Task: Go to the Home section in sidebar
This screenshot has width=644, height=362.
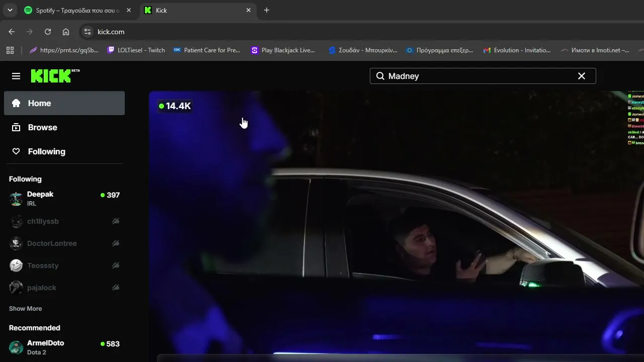Action: [x=64, y=103]
